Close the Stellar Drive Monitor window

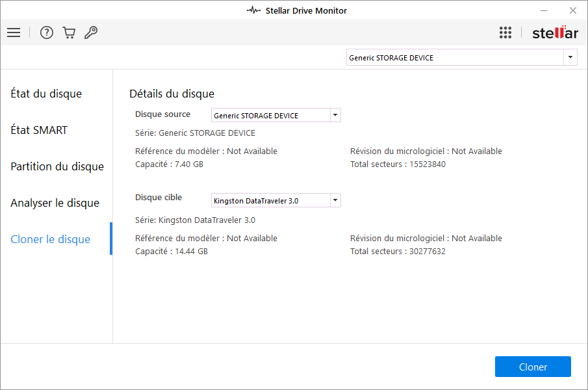573,10
